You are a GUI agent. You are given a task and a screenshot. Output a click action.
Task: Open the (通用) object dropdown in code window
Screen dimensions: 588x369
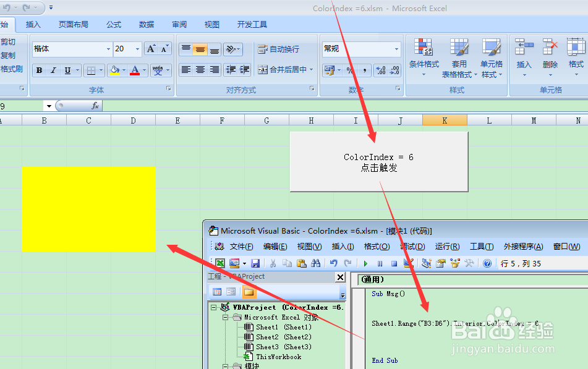(472, 280)
